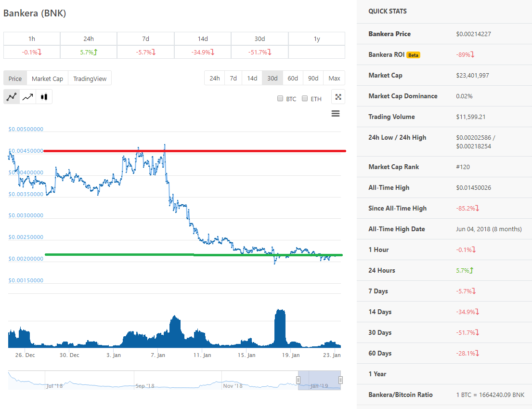This screenshot has height=409, width=532.
Task: Select the Max chart range
Action: click(x=334, y=78)
